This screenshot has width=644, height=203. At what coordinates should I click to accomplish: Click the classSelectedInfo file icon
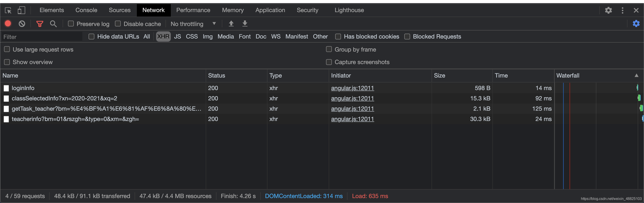point(6,99)
